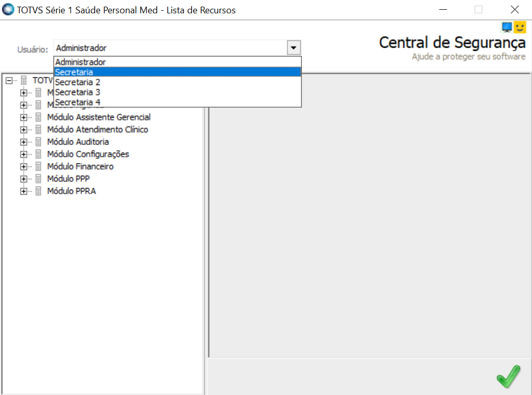Image resolution: width=532 pixels, height=395 pixels.
Task: Open the Usuário dropdown arrow
Action: pos(294,48)
